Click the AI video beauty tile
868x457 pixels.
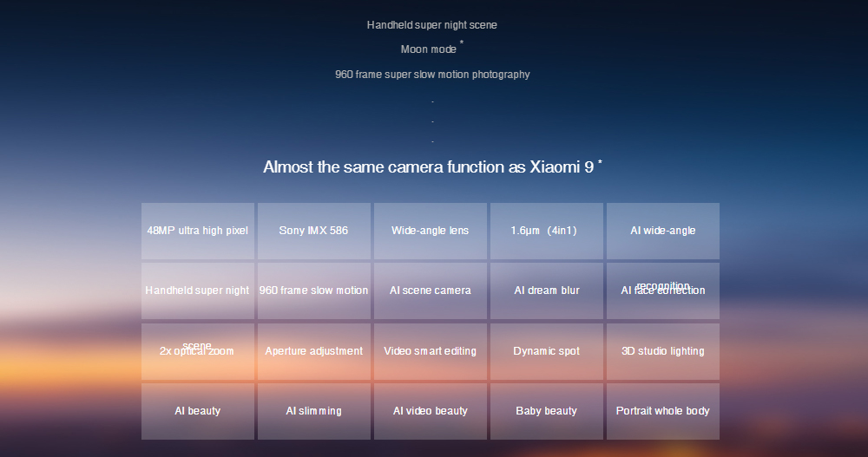pos(431,411)
